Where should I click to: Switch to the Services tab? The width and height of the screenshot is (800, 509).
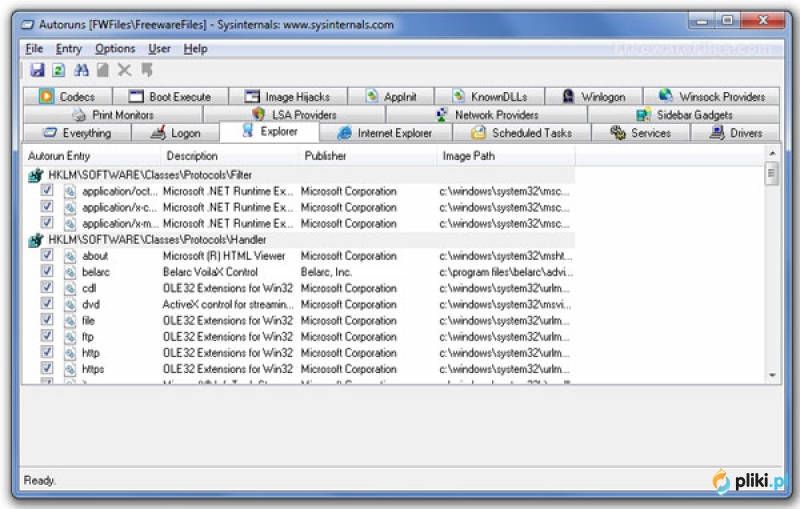coord(641,133)
